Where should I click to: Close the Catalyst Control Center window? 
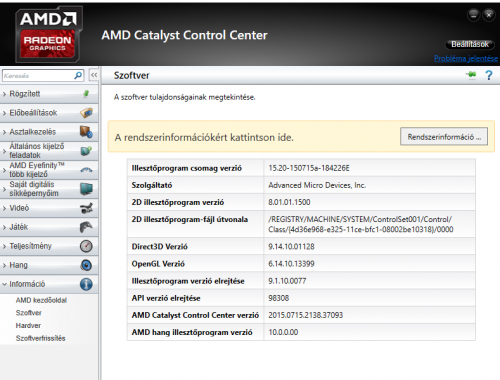click(x=489, y=15)
